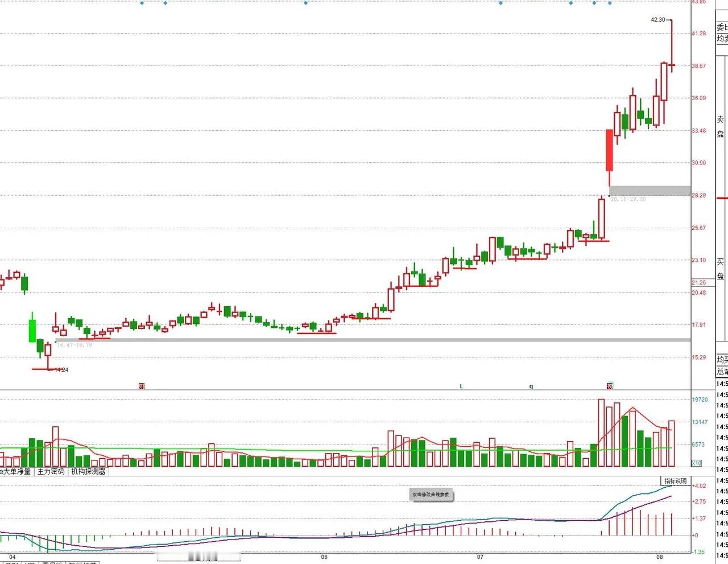The image size is (728, 564).
Task: Click the 04 month marker on the time axis
Action: click(13, 557)
